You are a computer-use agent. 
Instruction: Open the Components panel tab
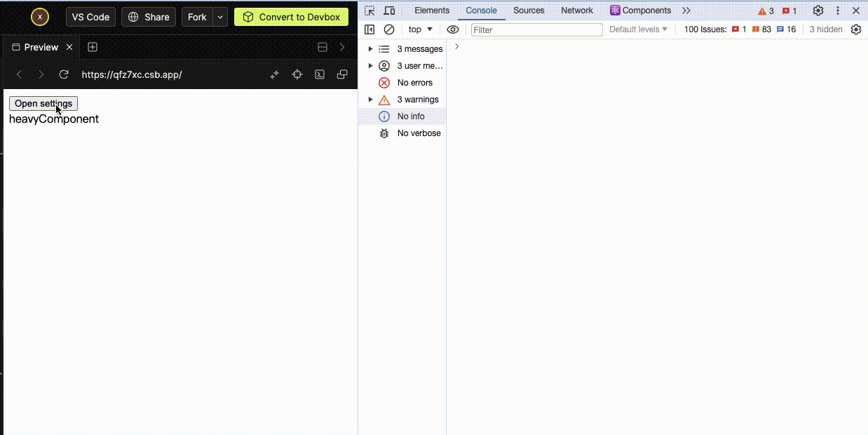[x=642, y=11]
